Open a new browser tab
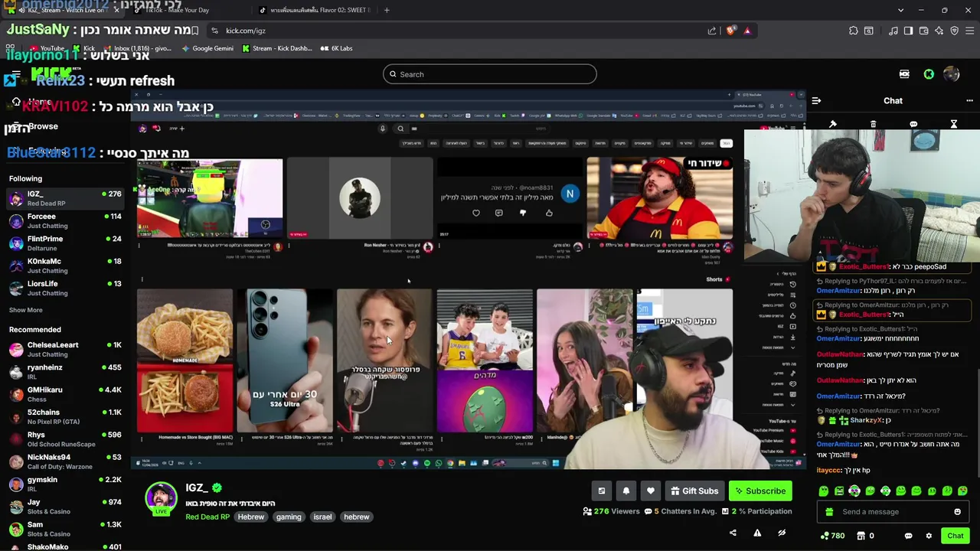 click(x=387, y=10)
